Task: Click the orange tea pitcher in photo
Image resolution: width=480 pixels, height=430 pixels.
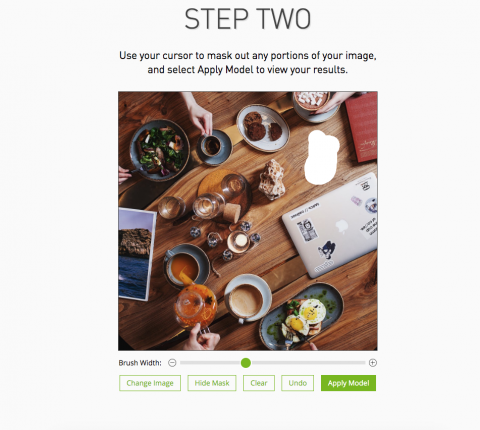Action: (196, 308)
